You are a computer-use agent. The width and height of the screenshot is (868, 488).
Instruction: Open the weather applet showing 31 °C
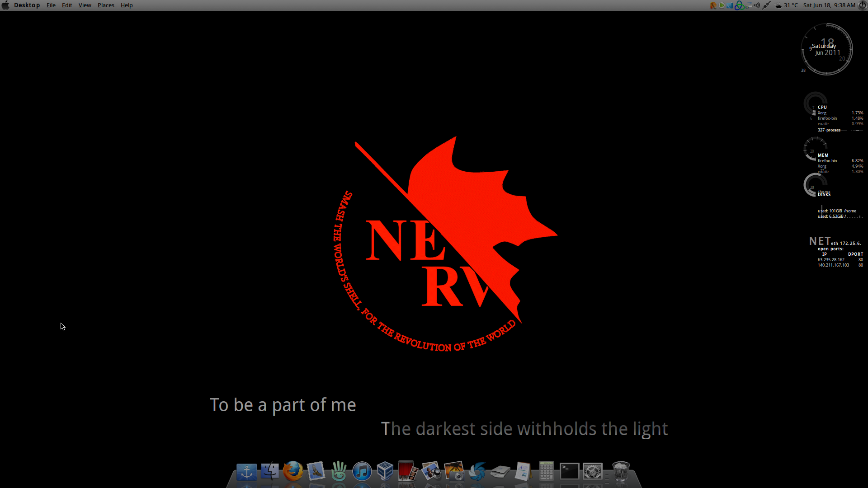click(787, 5)
